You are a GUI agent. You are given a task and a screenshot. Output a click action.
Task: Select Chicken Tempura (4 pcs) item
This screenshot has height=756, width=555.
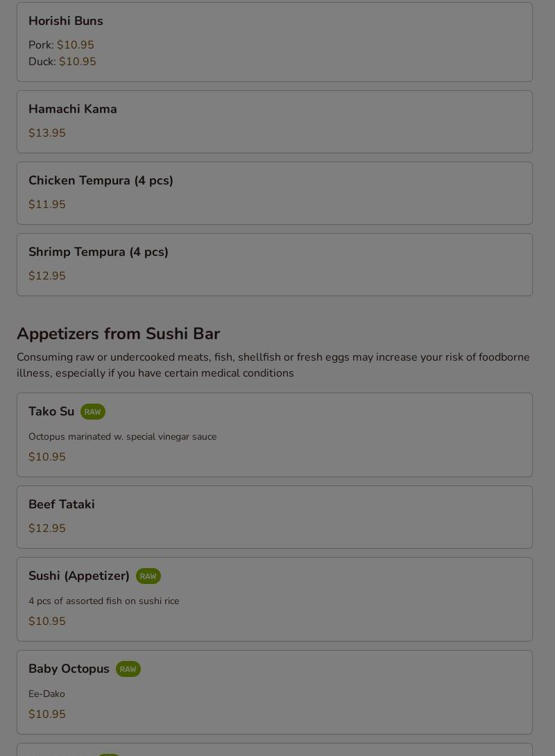click(274, 194)
